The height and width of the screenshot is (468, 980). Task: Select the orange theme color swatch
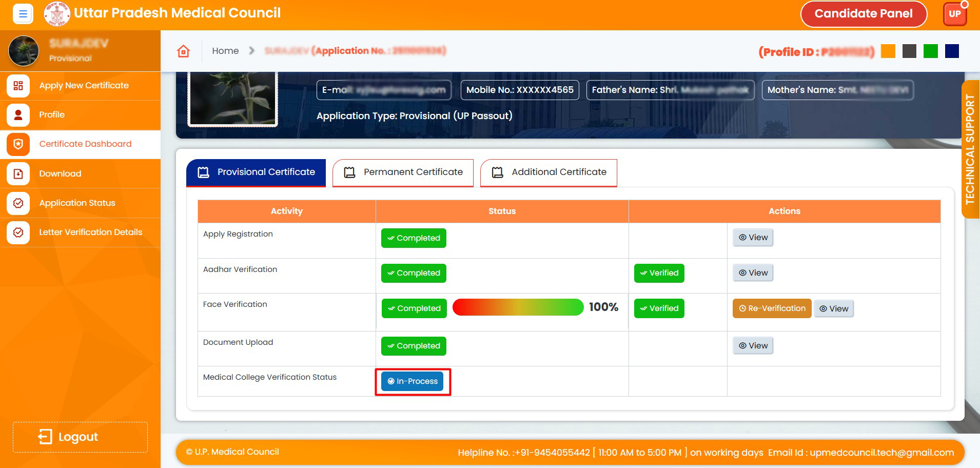(x=888, y=51)
